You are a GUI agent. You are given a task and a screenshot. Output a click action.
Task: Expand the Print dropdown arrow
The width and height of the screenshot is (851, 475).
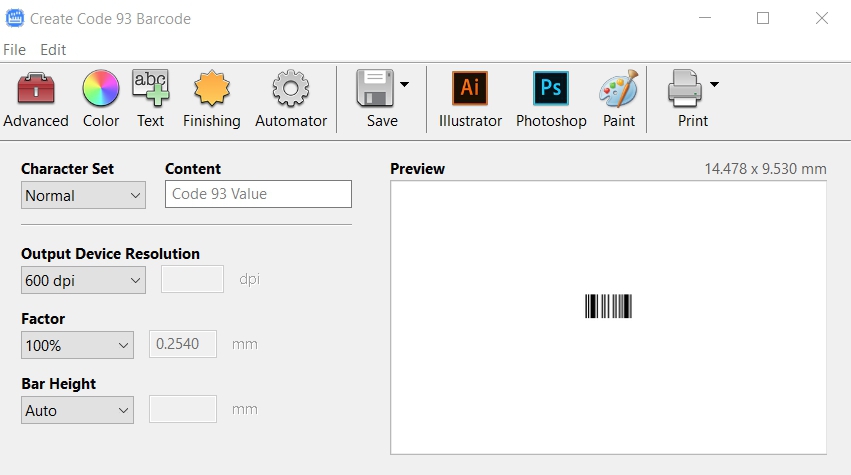[714, 84]
